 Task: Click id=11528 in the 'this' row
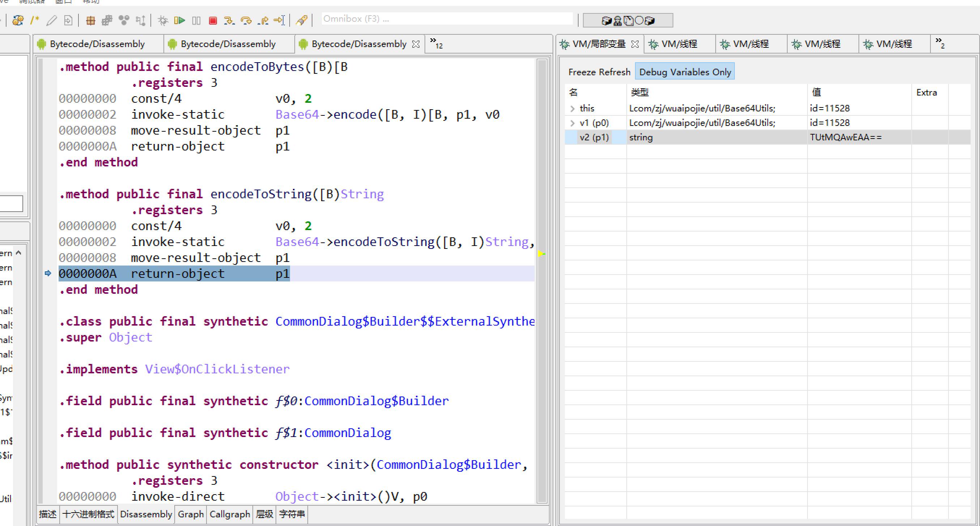[x=830, y=108]
